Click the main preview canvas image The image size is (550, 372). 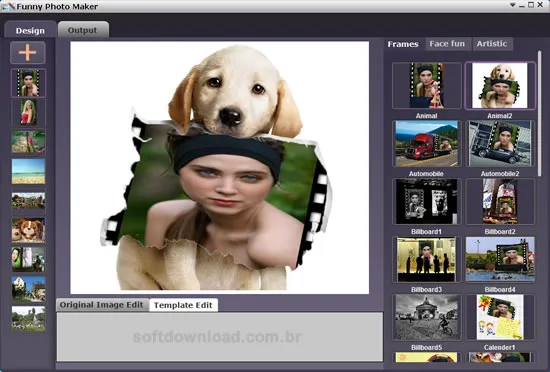[220, 168]
